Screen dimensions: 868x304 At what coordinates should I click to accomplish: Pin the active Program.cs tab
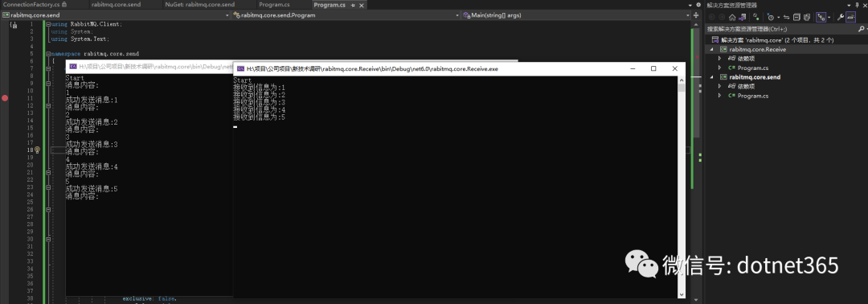353,5
